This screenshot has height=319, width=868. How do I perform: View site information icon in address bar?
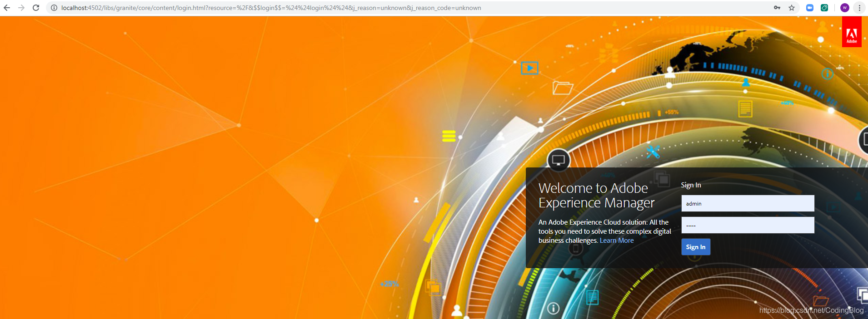tap(54, 8)
